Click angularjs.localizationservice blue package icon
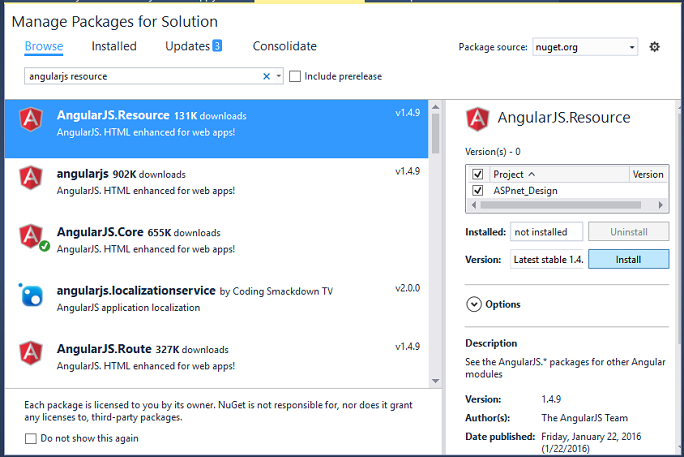Screen dimensions: 684x457 [x=31, y=295]
